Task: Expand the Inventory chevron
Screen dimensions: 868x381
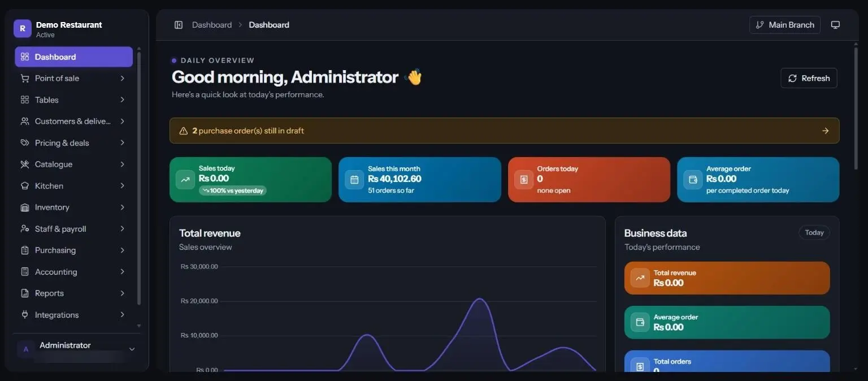Action: coord(122,207)
